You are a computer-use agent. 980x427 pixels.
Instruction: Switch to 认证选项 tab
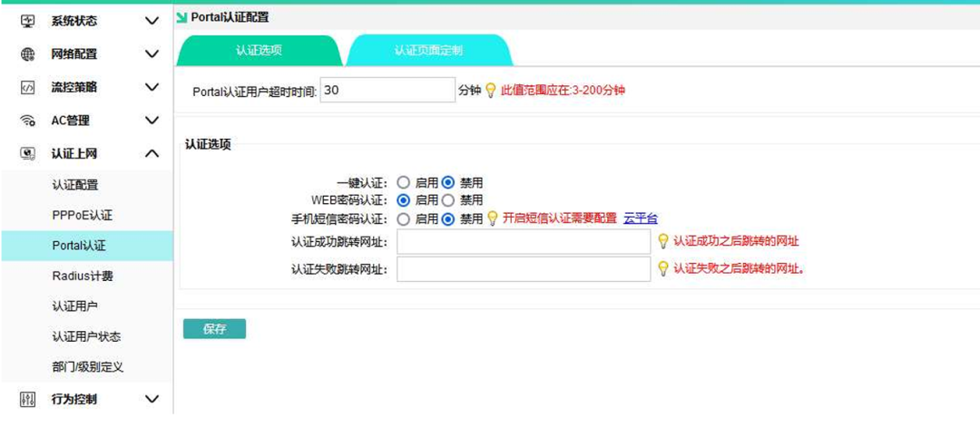tap(259, 51)
